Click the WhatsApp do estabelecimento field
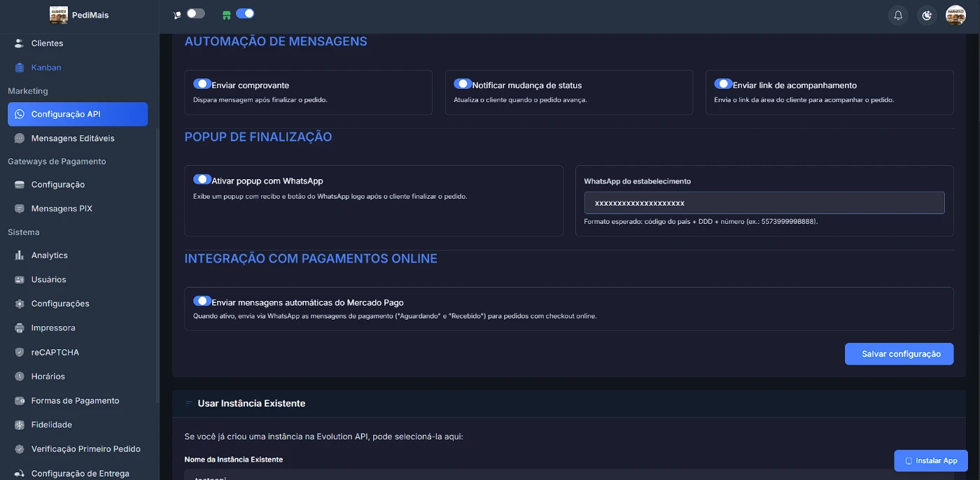This screenshot has height=480, width=980. pyautogui.click(x=764, y=203)
